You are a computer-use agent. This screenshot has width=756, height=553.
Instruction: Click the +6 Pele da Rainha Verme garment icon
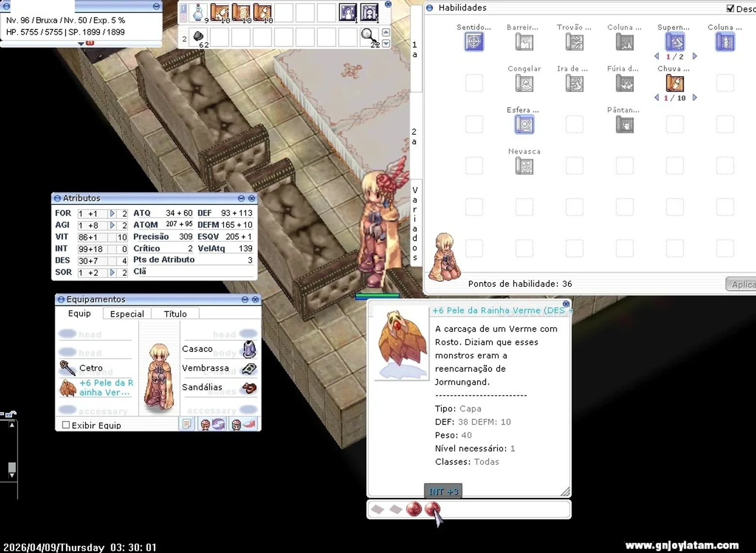(x=68, y=388)
